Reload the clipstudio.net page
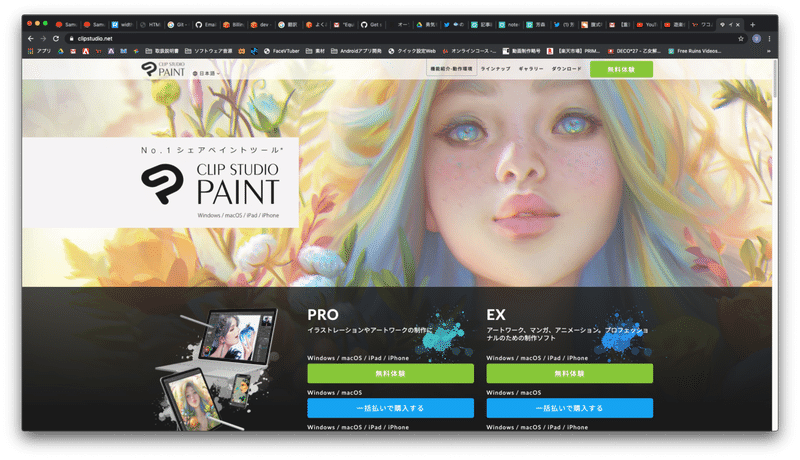The image size is (800, 460). point(56,38)
